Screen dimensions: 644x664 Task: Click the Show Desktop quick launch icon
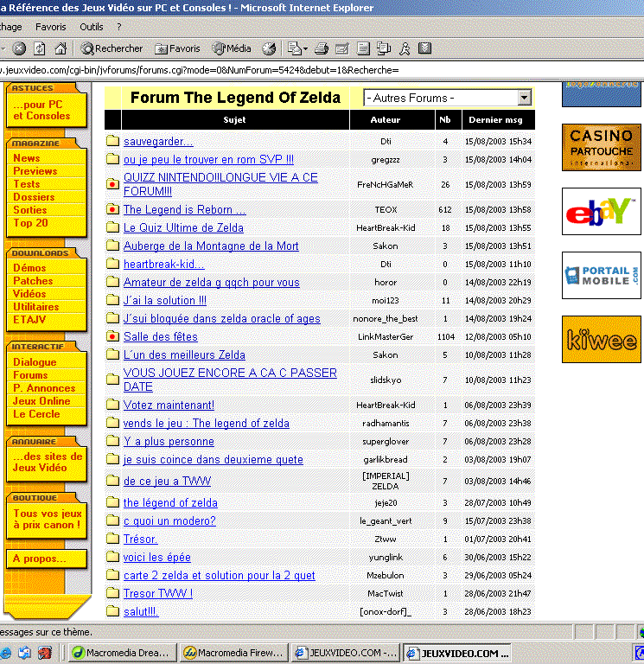click(24, 653)
